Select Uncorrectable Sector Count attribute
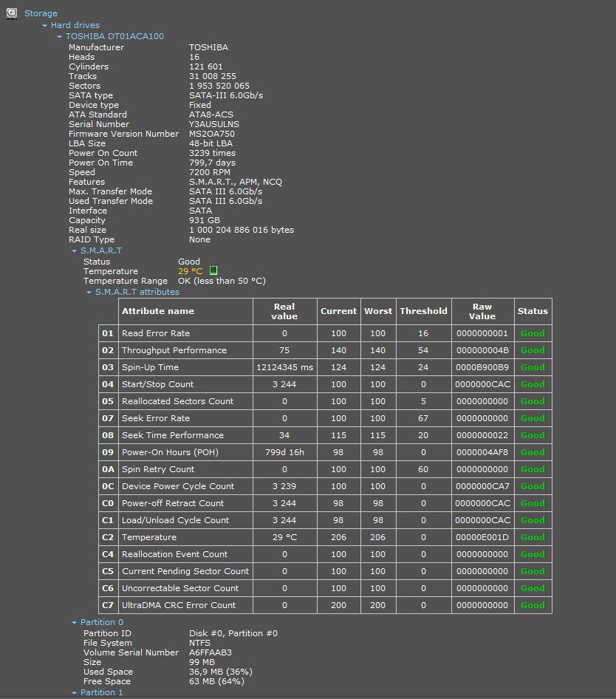616x699 pixels. point(180,588)
